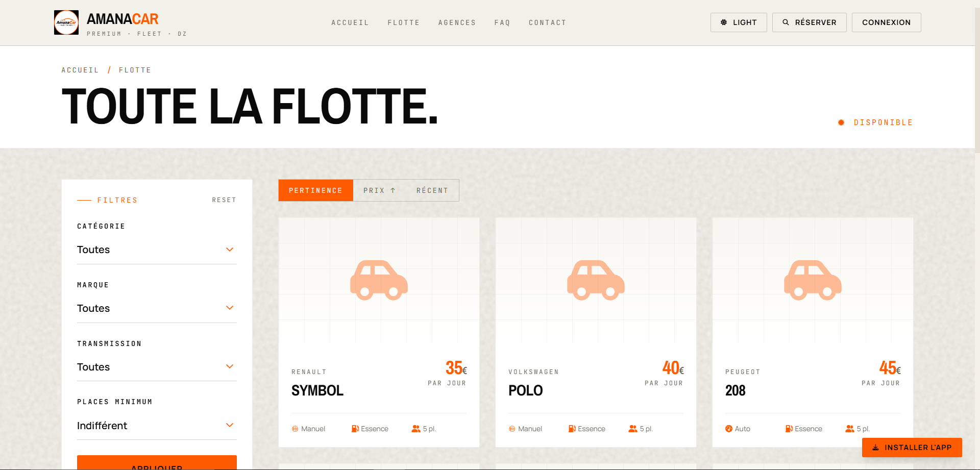Sort by RÉCENT
Screen dimensions: 980x470
tap(432, 190)
